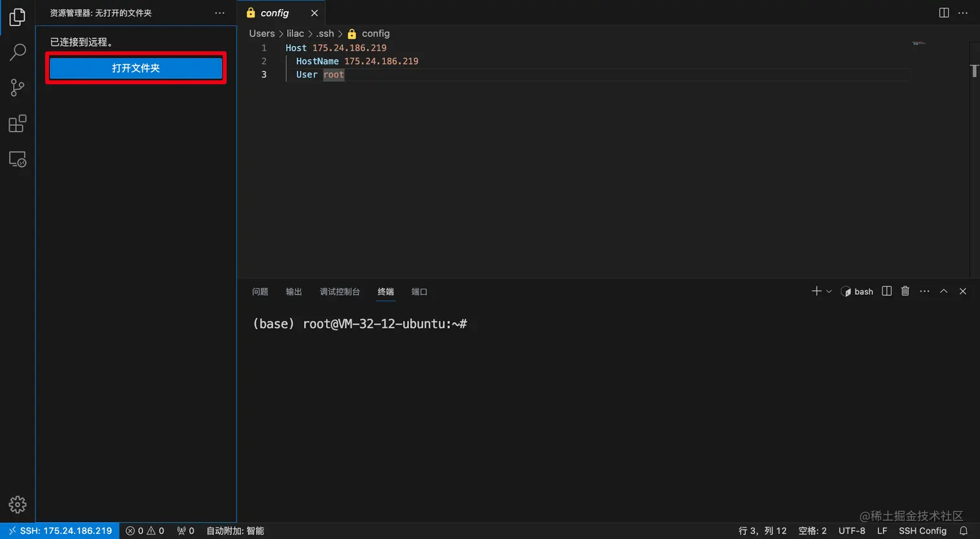Screen dimensions: 980x539
Task: Switch to the 输出 panel tab
Action: click(293, 292)
